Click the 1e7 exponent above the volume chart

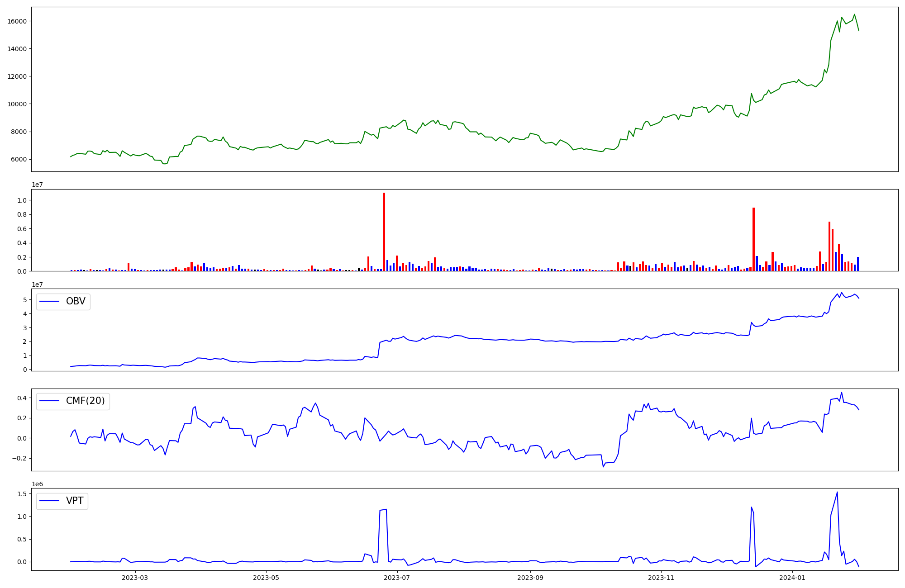click(37, 185)
